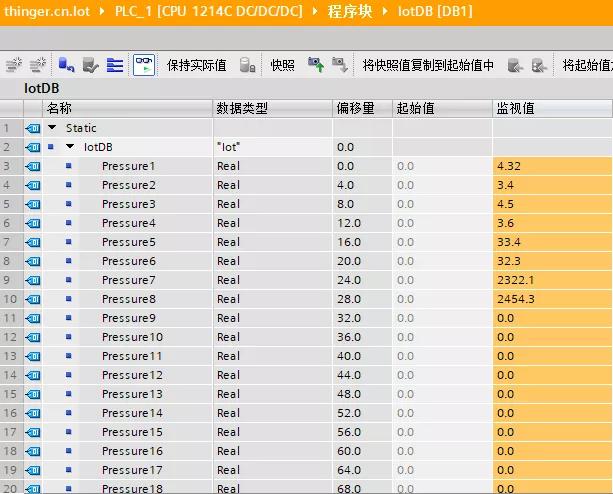613x494 pixels.
Task: Click the Monitor all glasses icon
Action: point(144,65)
